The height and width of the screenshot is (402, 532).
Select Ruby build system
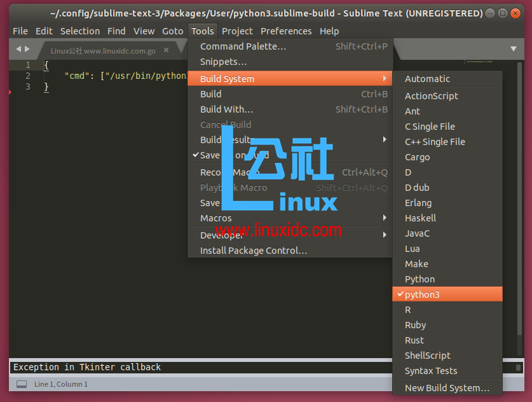[447, 325]
